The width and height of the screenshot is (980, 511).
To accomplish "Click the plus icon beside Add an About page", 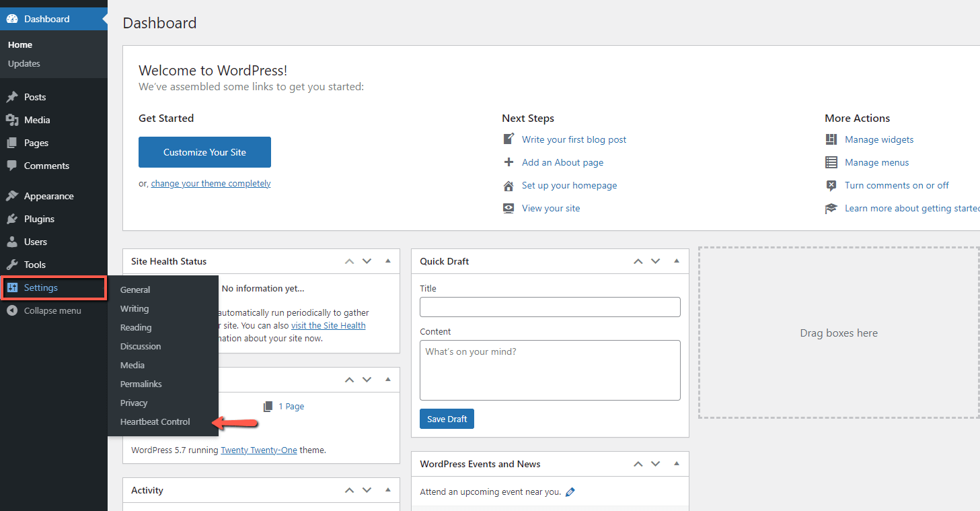I will tap(508, 162).
